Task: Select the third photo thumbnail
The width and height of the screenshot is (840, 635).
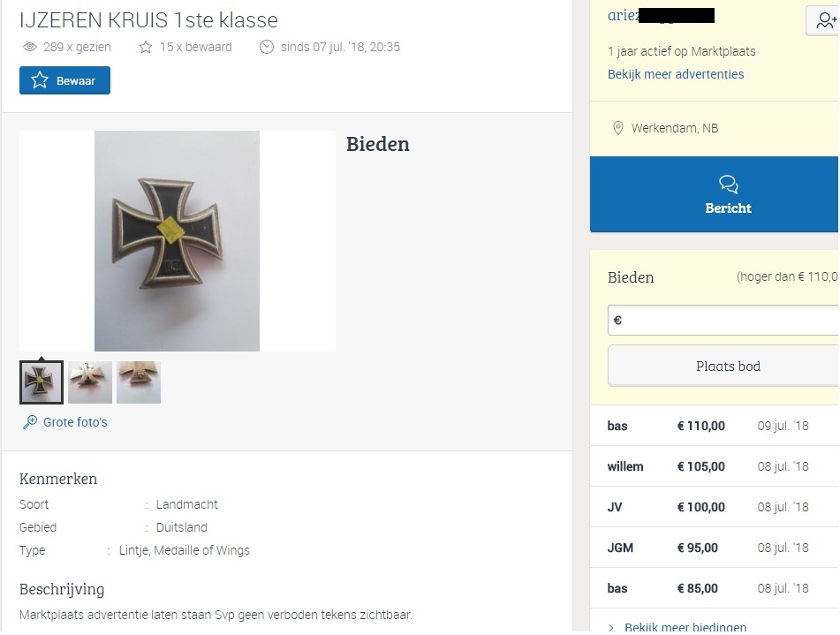Action: (139, 382)
